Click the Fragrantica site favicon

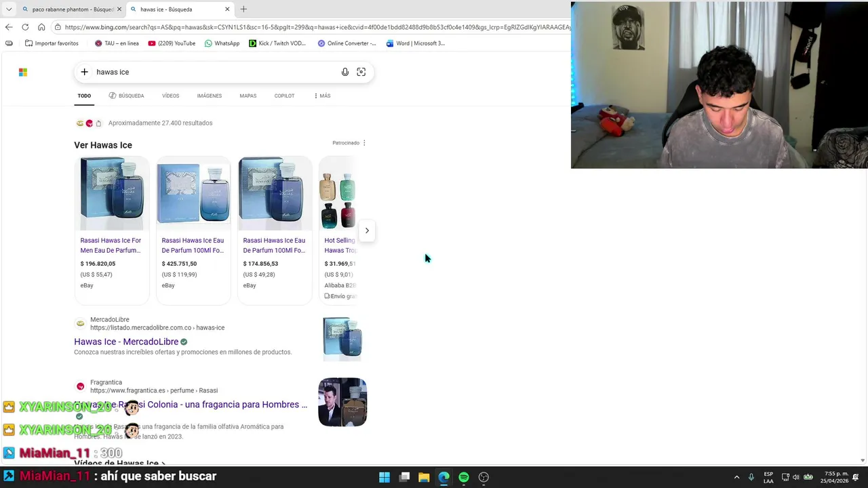[x=80, y=386]
